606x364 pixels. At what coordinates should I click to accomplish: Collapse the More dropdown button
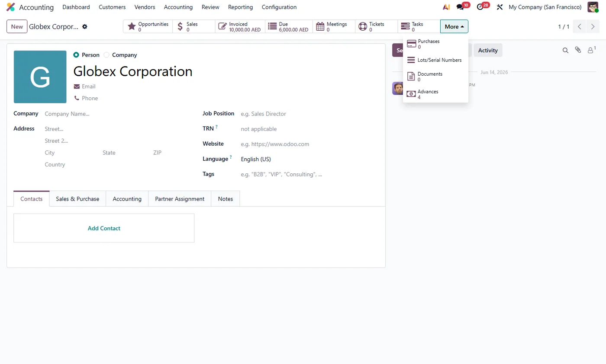tap(454, 27)
